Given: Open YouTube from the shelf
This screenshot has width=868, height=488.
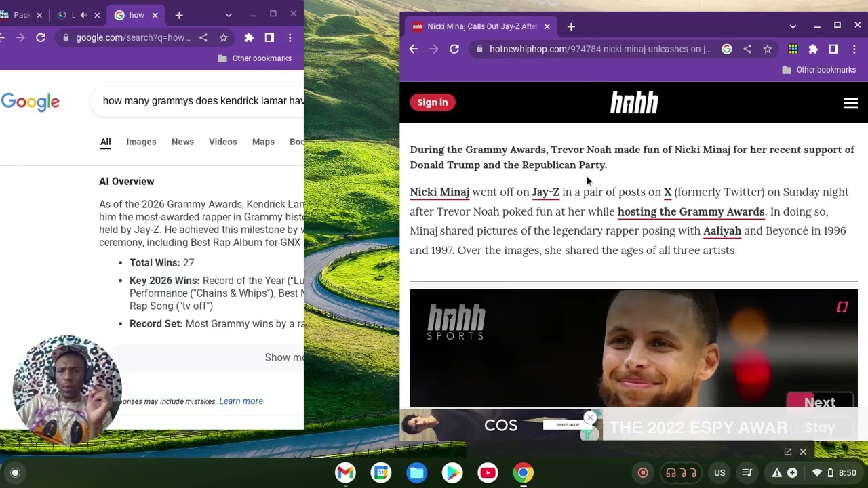Looking at the screenshot, I should pos(488,472).
